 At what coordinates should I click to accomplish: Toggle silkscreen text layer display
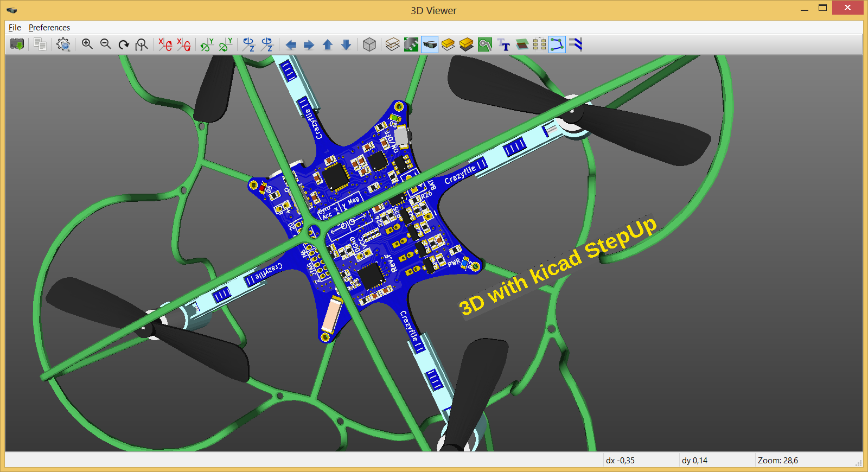(x=503, y=44)
